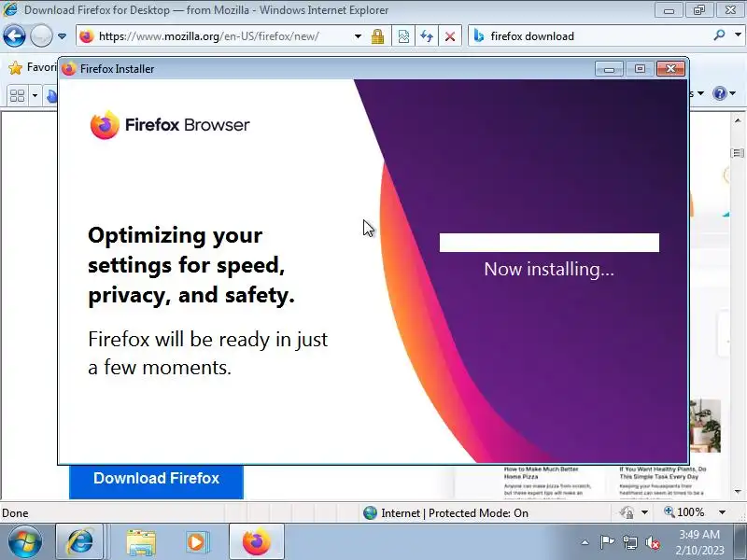Open 'If You Want Healthy Plants' article
747x560 pixels.
click(x=663, y=473)
